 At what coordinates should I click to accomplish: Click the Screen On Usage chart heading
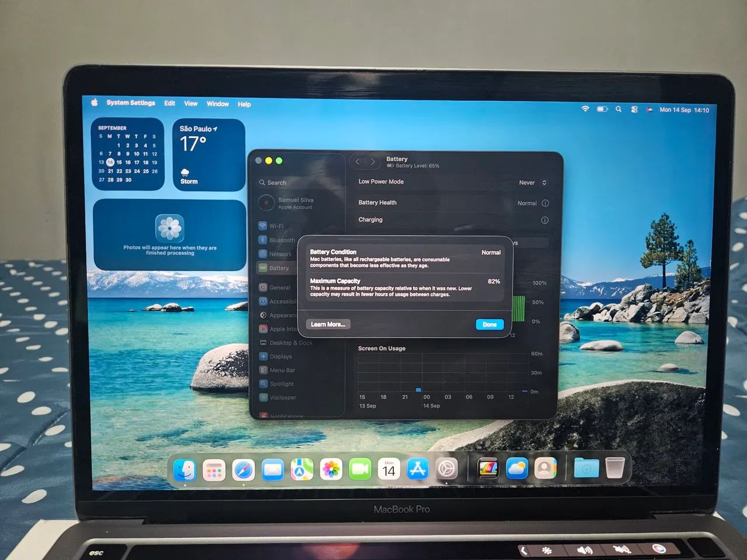point(382,348)
